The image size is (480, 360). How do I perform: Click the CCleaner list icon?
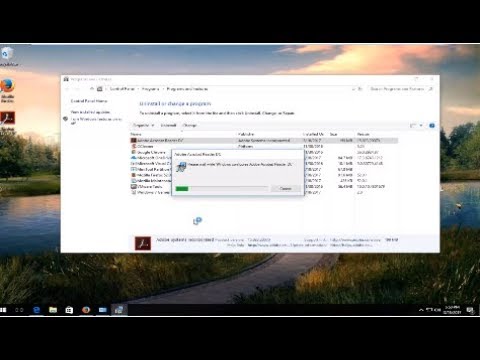134,146
